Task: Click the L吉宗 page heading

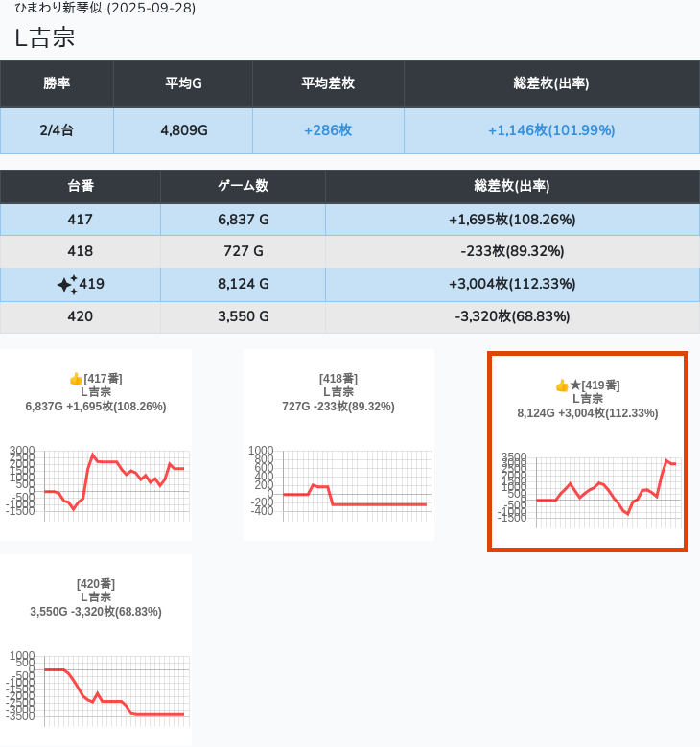Action: tap(45, 38)
